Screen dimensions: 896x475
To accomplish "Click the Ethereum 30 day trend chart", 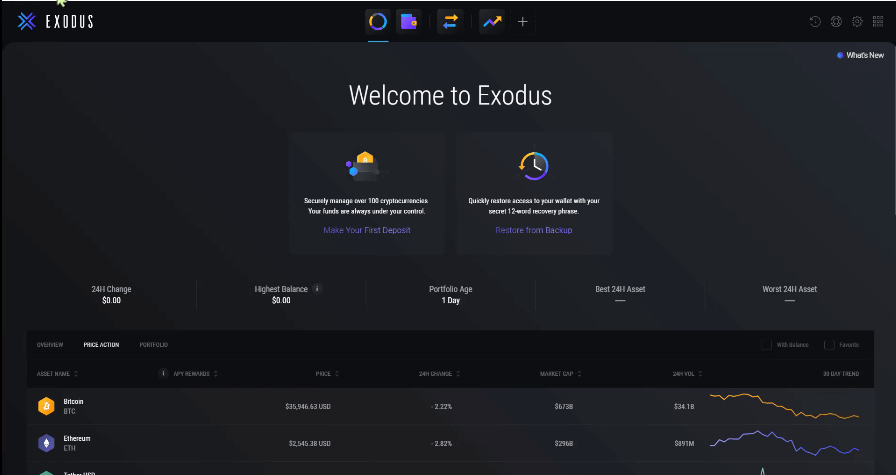I will click(784, 442).
